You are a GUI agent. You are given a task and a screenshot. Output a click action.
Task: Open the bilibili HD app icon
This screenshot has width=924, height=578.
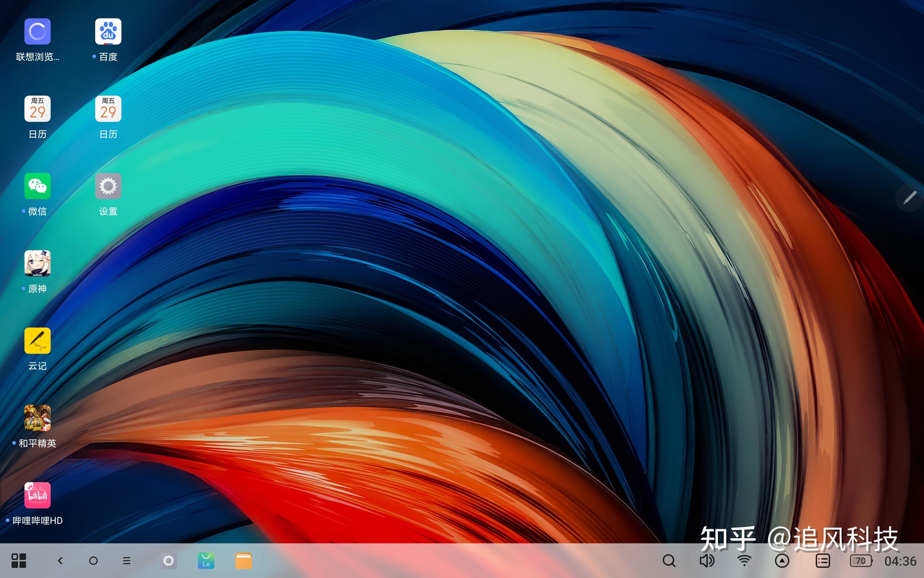pyautogui.click(x=38, y=495)
